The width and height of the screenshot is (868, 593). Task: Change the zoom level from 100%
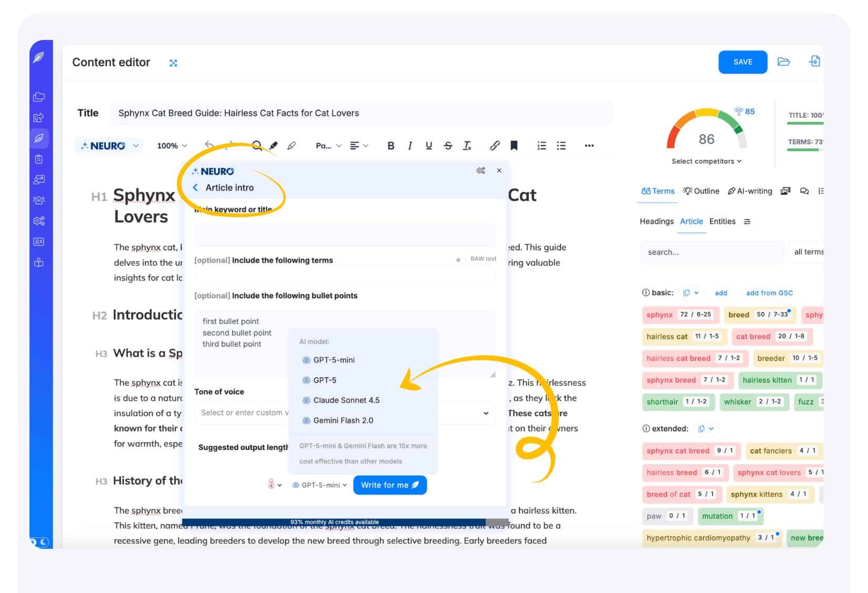click(170, 146)
